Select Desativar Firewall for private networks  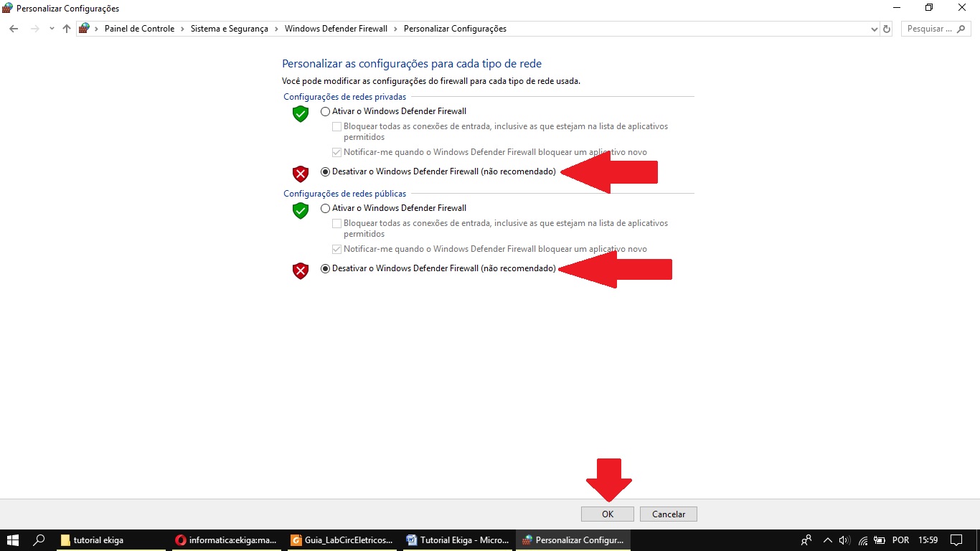click(x=326, y=172)
